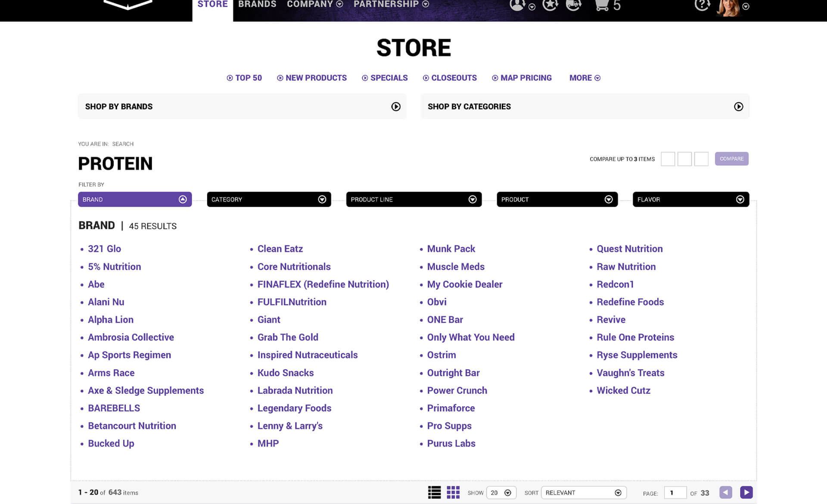Click the favorites star icon
Image resolution: width=827 pixels, height=504 pixels.
(x=550, y=5)
